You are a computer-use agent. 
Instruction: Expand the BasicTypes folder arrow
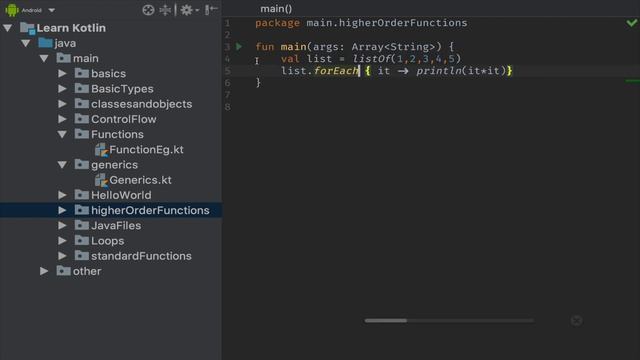[62, 89]
